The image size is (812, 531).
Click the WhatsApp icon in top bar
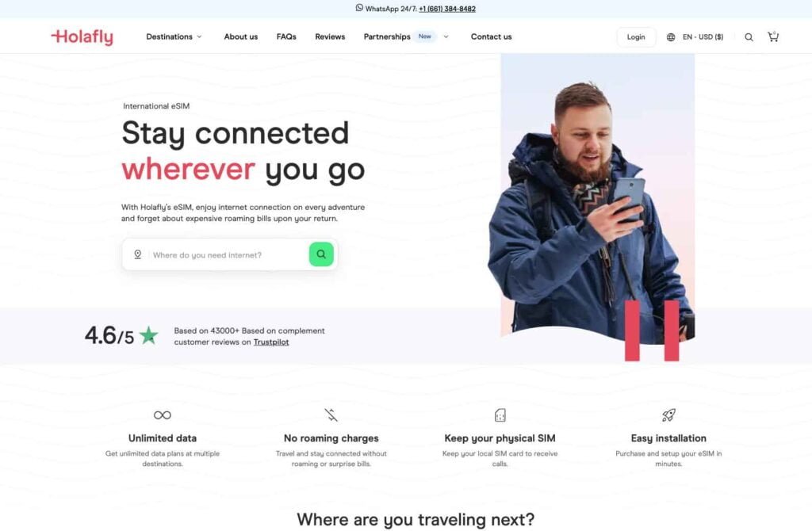359,8
